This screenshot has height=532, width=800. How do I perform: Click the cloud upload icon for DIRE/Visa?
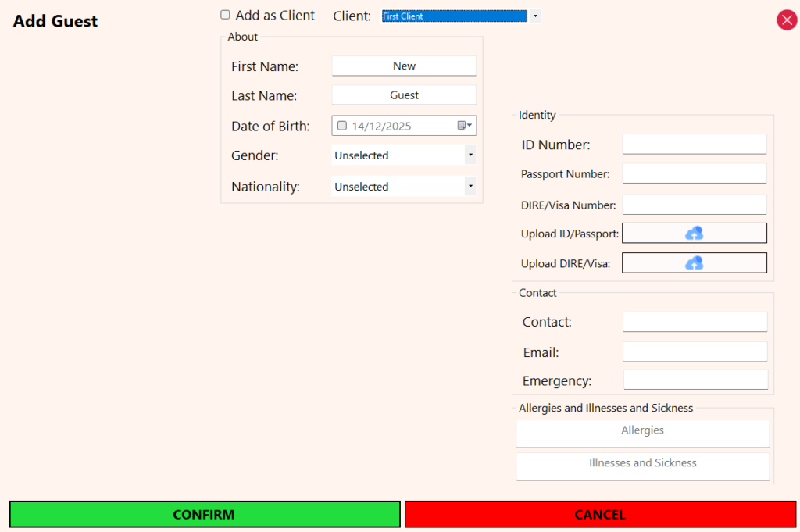point(694,263)
